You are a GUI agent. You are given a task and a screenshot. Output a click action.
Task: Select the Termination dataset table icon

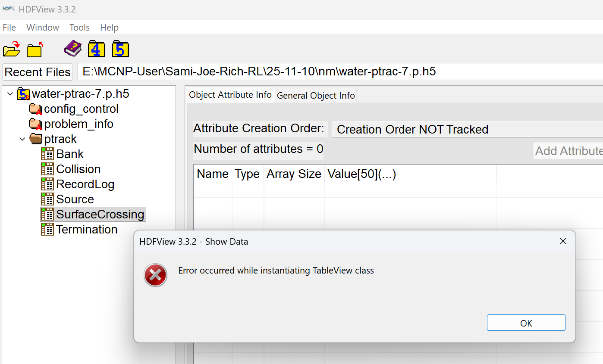(x=47, y=229)
